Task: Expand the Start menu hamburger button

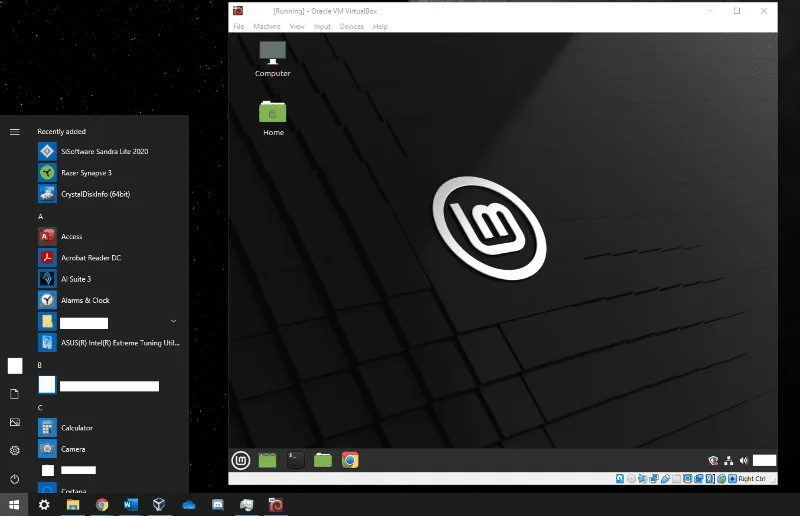Action: pos(15,132)
